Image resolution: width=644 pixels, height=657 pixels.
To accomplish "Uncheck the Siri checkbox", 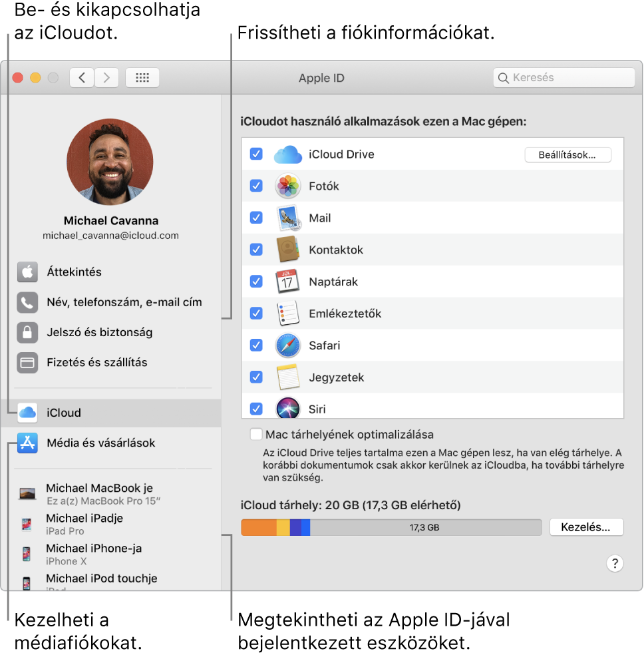I will tap(256, 409).
